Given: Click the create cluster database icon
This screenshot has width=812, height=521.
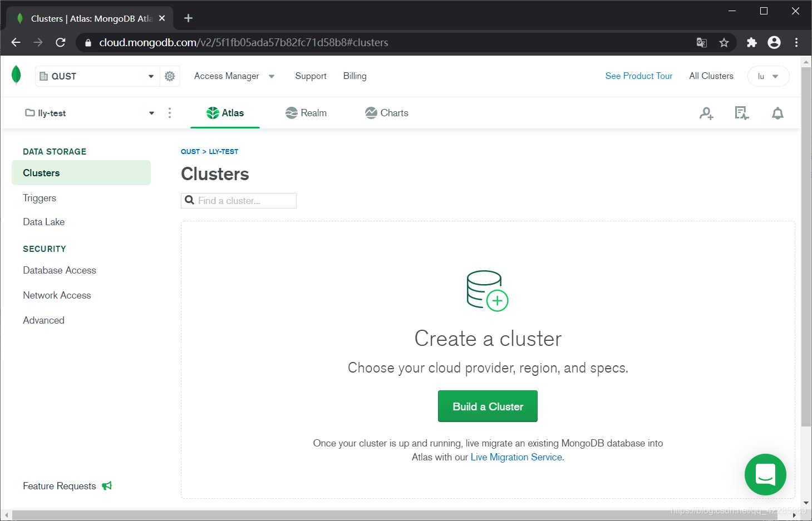Looking at the screenshot, I should coord(488,291).
